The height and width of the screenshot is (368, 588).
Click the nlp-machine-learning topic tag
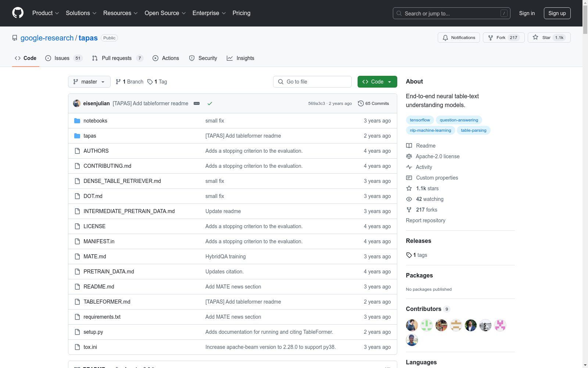tap(430, 130)
